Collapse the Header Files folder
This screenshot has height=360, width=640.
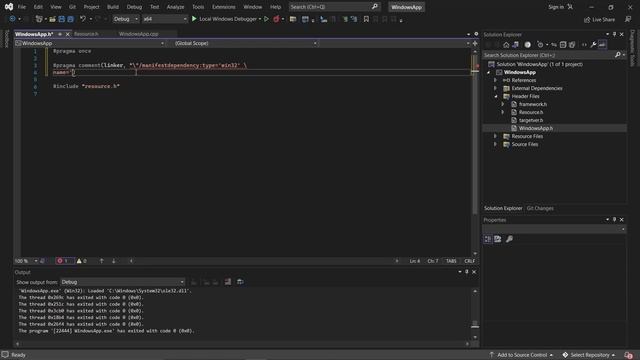tap(496, 96)
